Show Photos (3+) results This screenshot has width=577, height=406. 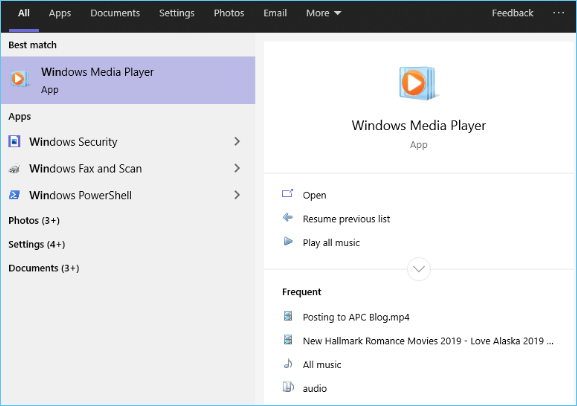pos(34,220)
